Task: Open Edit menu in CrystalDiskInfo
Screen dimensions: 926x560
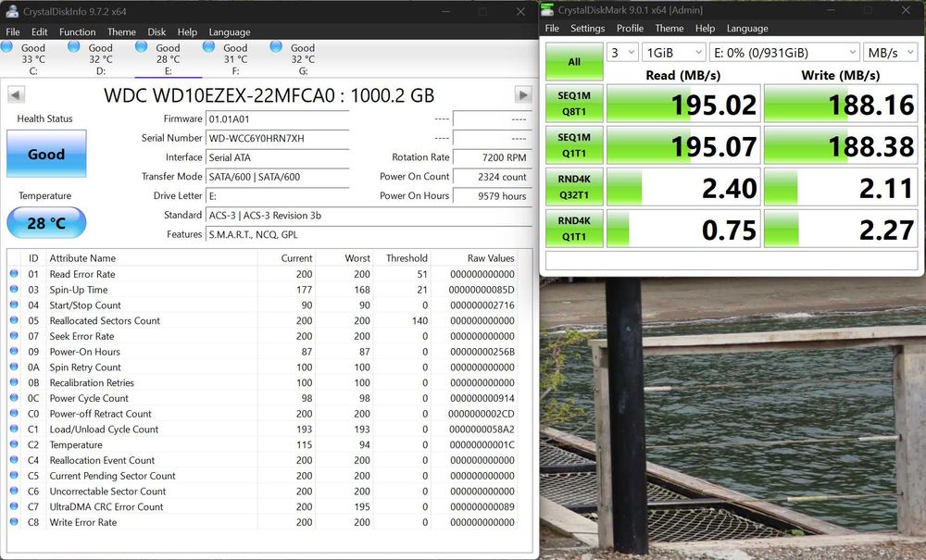Action: click(x=40, y=31)
